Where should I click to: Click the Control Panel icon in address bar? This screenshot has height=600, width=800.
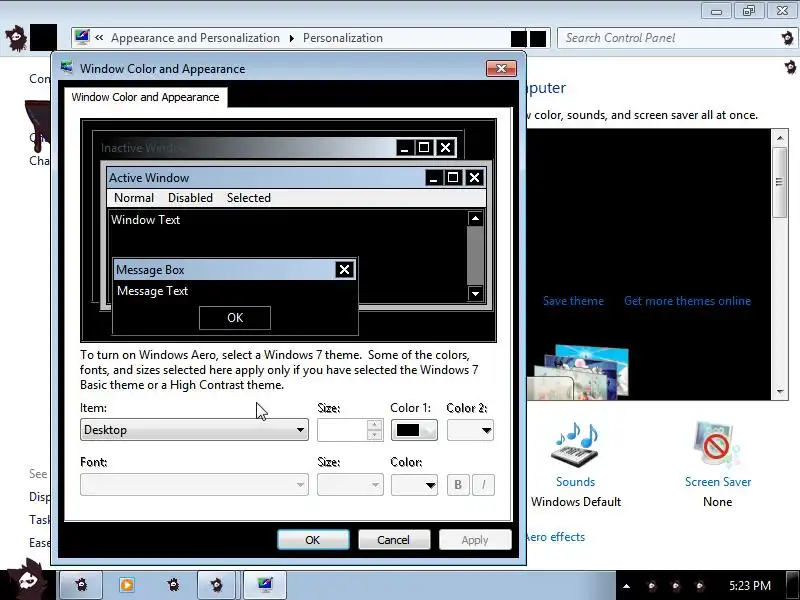tap(82, 37)
